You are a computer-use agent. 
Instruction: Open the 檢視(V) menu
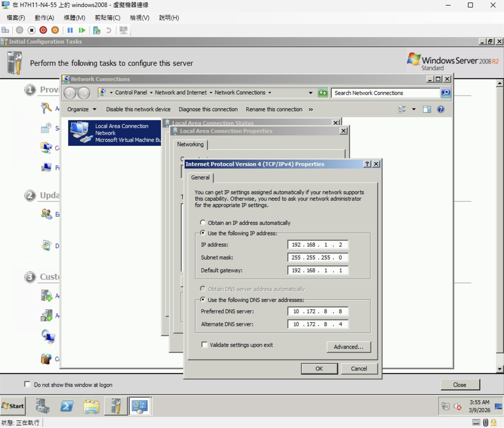tap(139, 18)
